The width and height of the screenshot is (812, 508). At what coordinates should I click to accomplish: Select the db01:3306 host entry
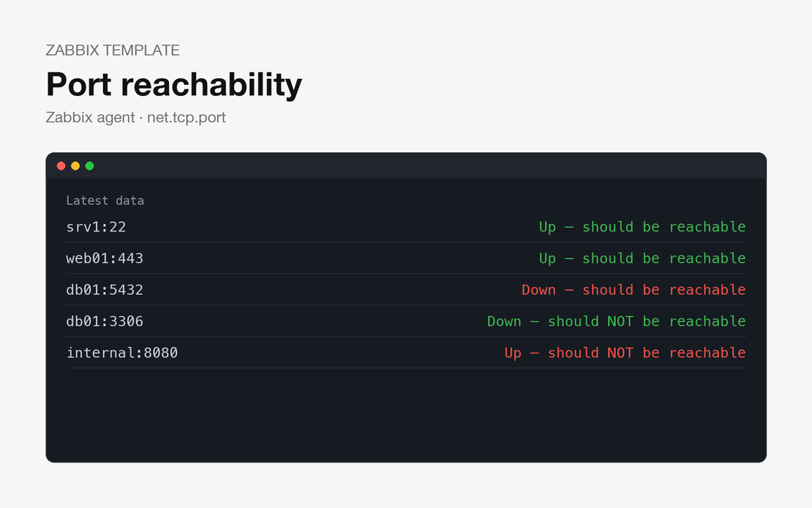tap(105, 321)
